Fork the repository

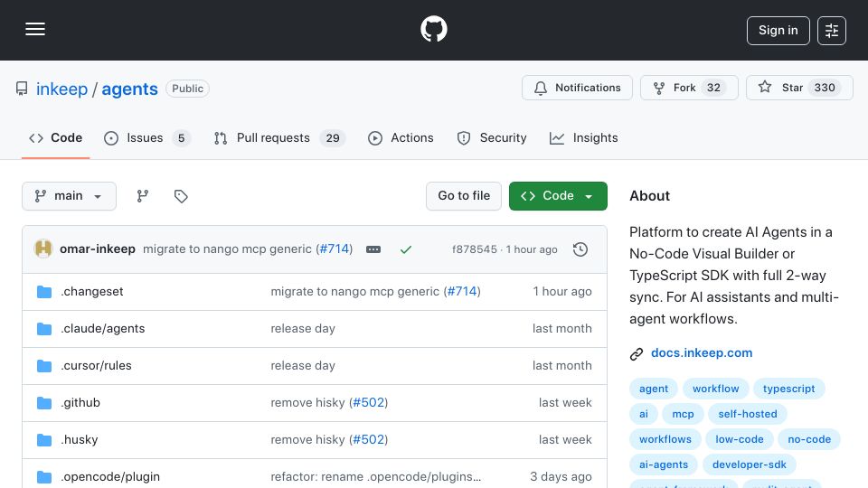689,88
